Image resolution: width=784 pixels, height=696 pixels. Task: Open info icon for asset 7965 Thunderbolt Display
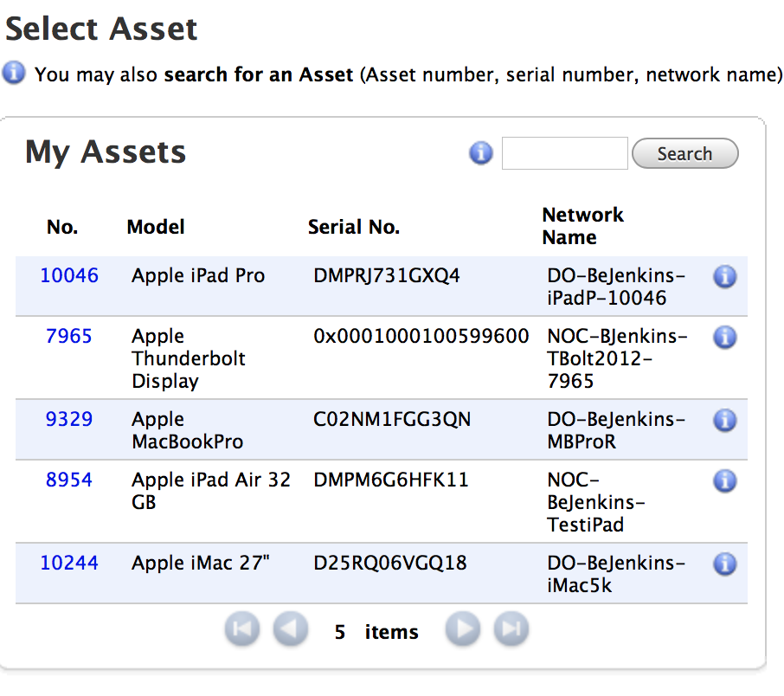[x=724, y=338]
